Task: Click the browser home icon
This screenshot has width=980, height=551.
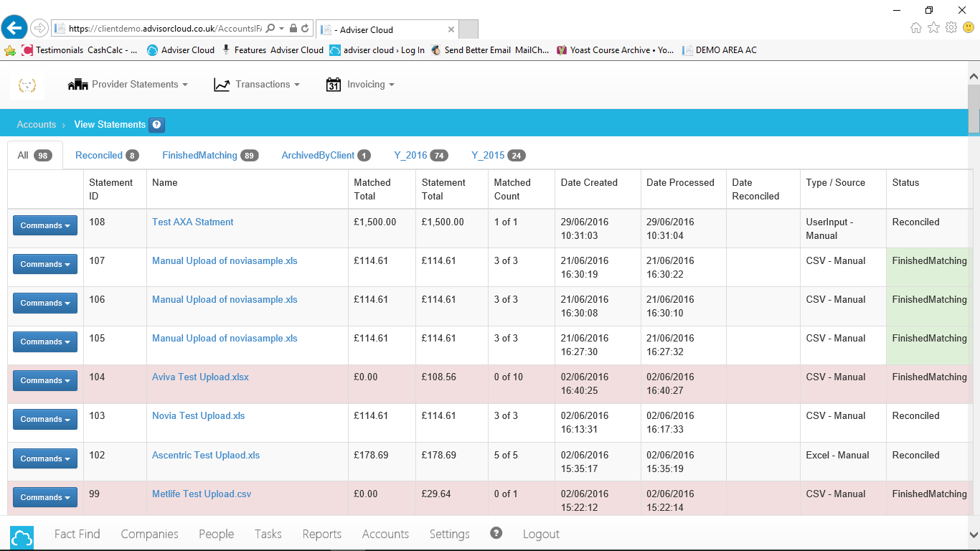Action: tap(916, 28)
